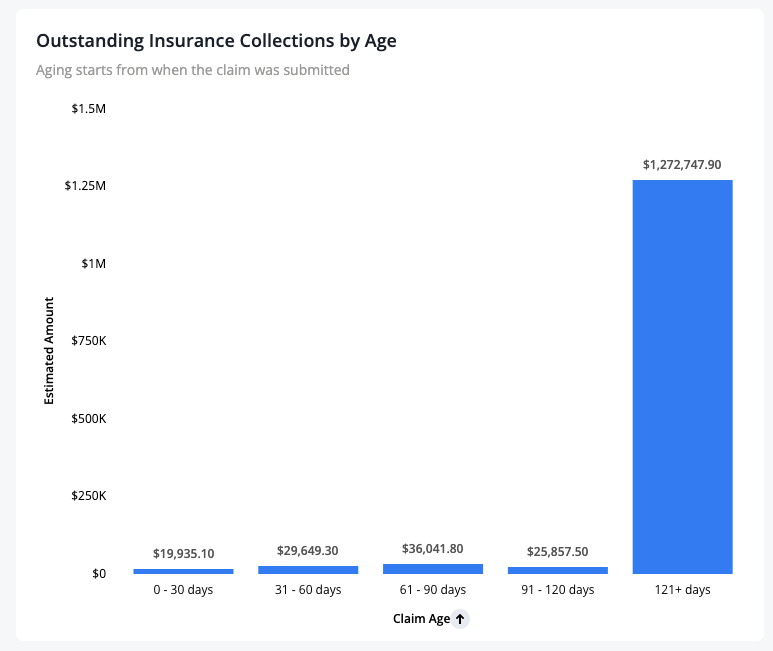Click the Claim Age axis title
The image size is (773, 651).
click(x=422, y=619)
